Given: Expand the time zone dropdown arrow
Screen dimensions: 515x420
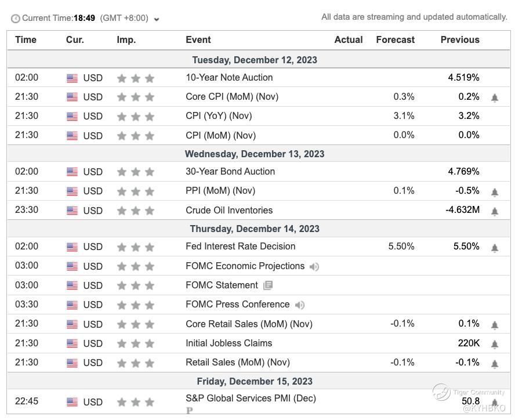Looking at the screenshot, I should tap(157, 19).
